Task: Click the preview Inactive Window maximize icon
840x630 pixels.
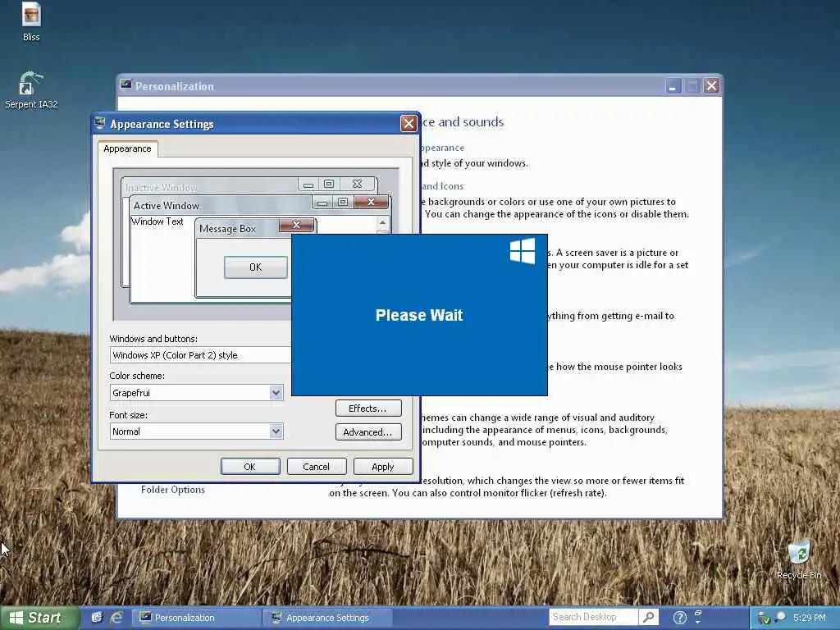Action: [x=329, y=184]
